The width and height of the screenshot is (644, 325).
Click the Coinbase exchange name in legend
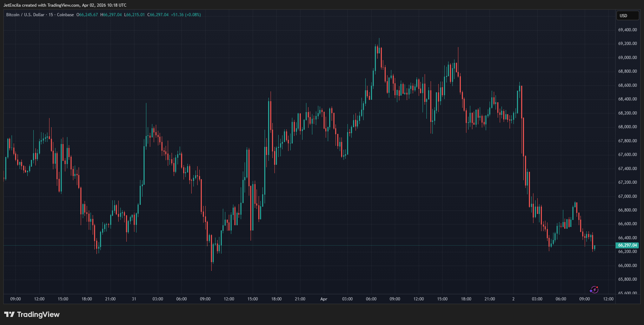65,15
